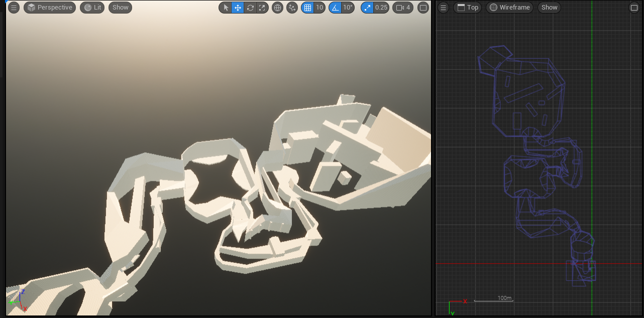Image resolution: width=644 pixels, height=318 pixels.
Task: Open the left viewport hamburger menu
Action: (14, 7)
